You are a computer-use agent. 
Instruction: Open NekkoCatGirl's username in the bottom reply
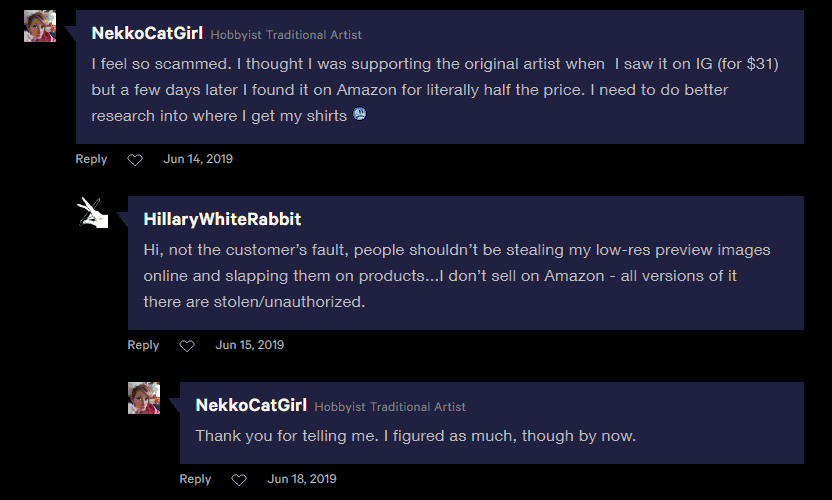click(x=252, y=405)
